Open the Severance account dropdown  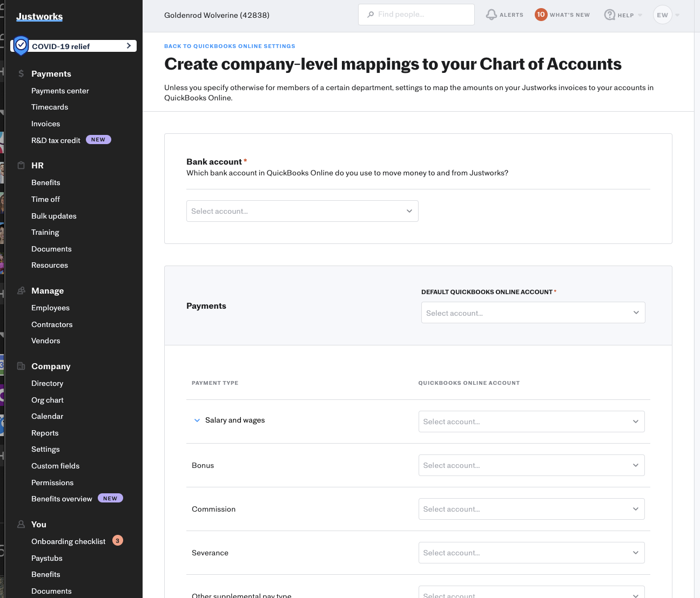531,553
